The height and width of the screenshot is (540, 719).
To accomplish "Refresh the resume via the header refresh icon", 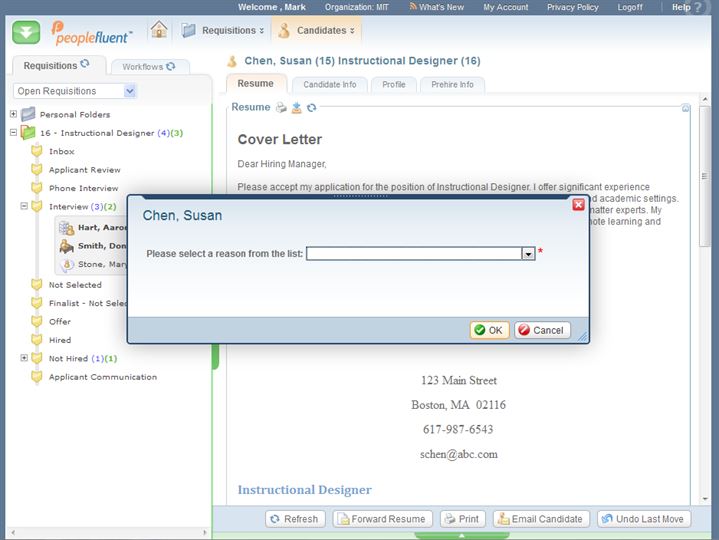I will pos(311,108).
